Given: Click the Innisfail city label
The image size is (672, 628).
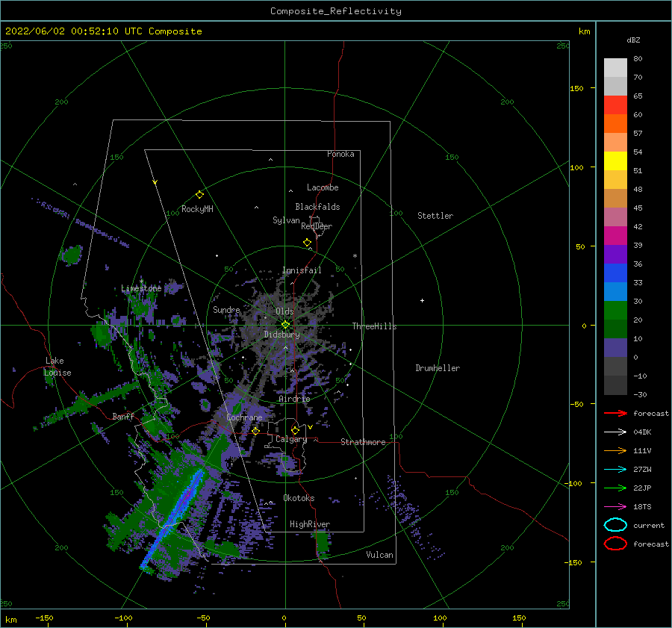Looking at the screenshot, I should tap(302, 270).
